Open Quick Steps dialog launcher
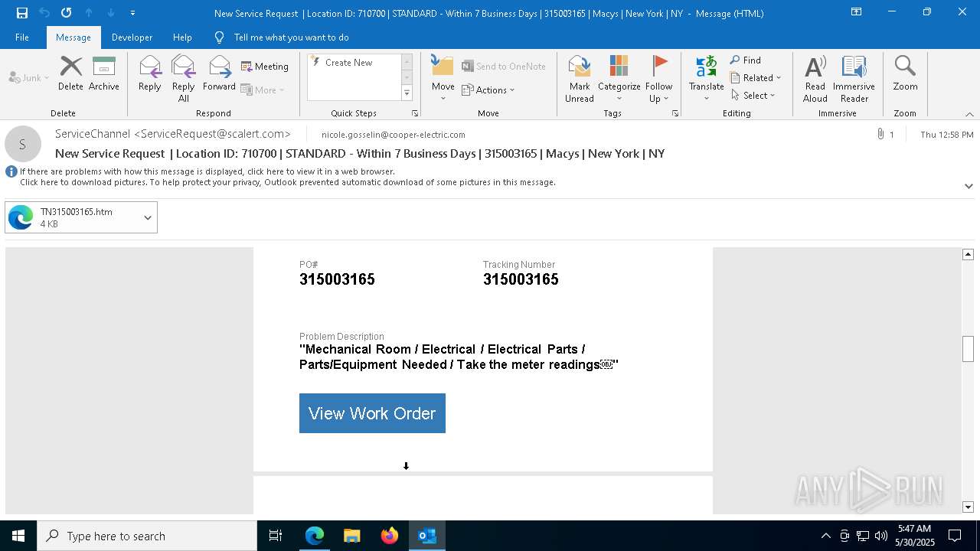Image resolution: width=980 pixels, height=551 pixels. coord(415,113)
